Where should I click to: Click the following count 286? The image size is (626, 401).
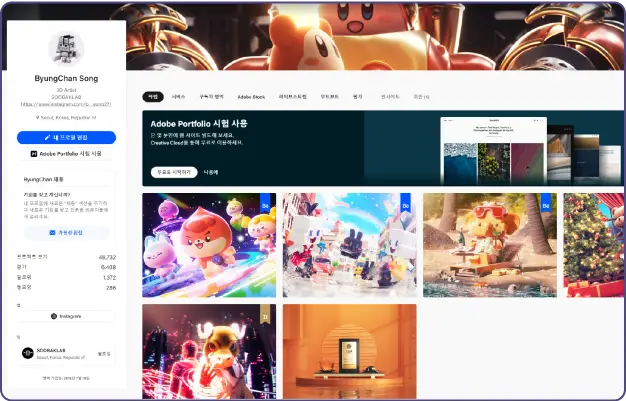tap(111, 288)
